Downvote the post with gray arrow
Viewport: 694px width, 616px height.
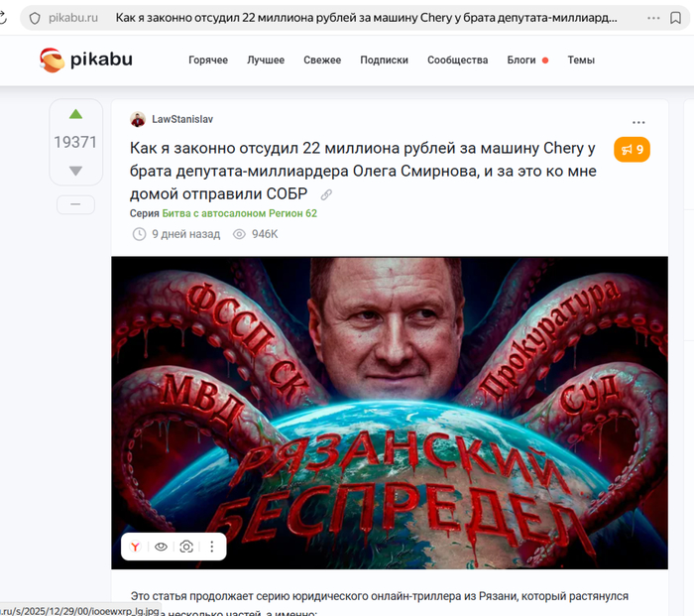tap(75, 171)
